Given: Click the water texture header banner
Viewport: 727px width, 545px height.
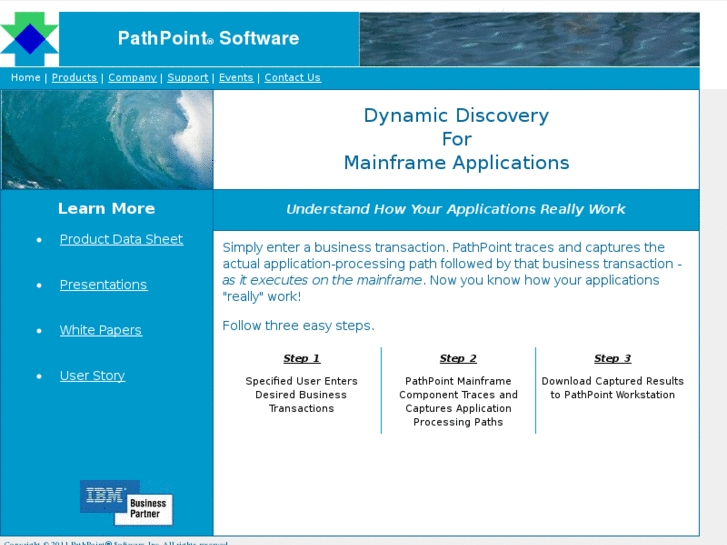Looking at the screenshot, I should [529, 39].
